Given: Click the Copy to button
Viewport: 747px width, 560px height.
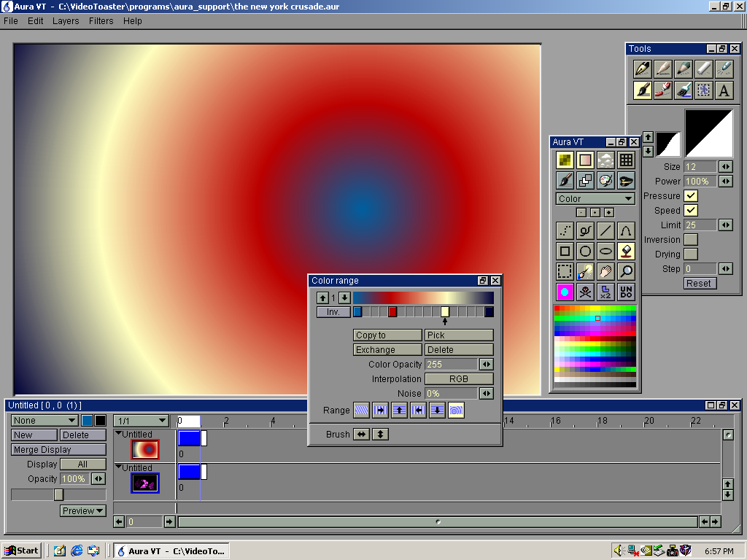Looking at the screenshot, I should (x=387, y=335).
